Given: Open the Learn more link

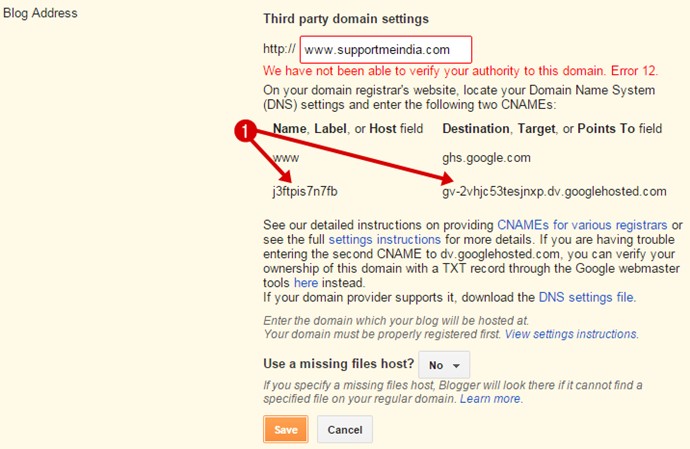Looking at the screenshot, I should click(490, 399).
